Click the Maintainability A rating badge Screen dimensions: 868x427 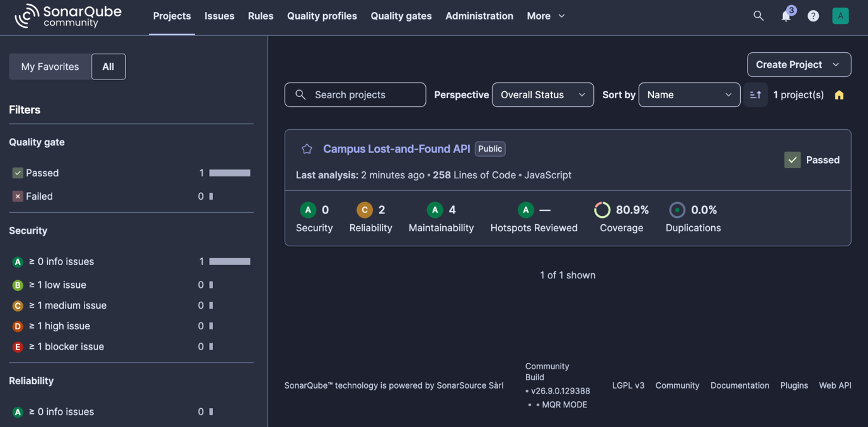tap(435, 210)
